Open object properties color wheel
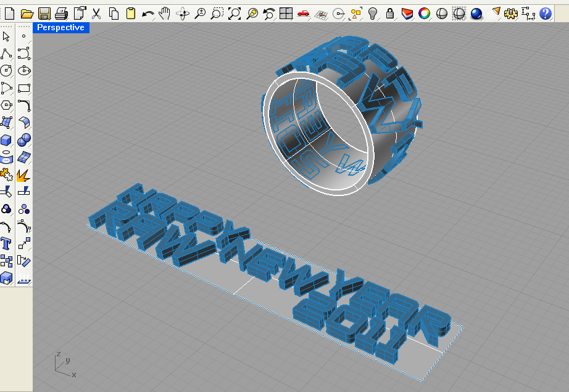 (x=424, y=14)
